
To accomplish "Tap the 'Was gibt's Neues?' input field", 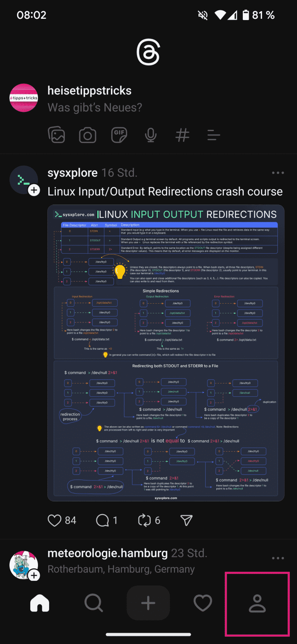I will (95, 107).
